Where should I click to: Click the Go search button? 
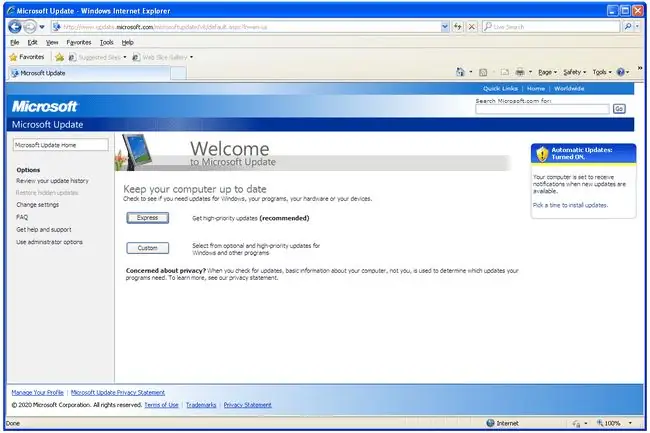coord(619,109)
